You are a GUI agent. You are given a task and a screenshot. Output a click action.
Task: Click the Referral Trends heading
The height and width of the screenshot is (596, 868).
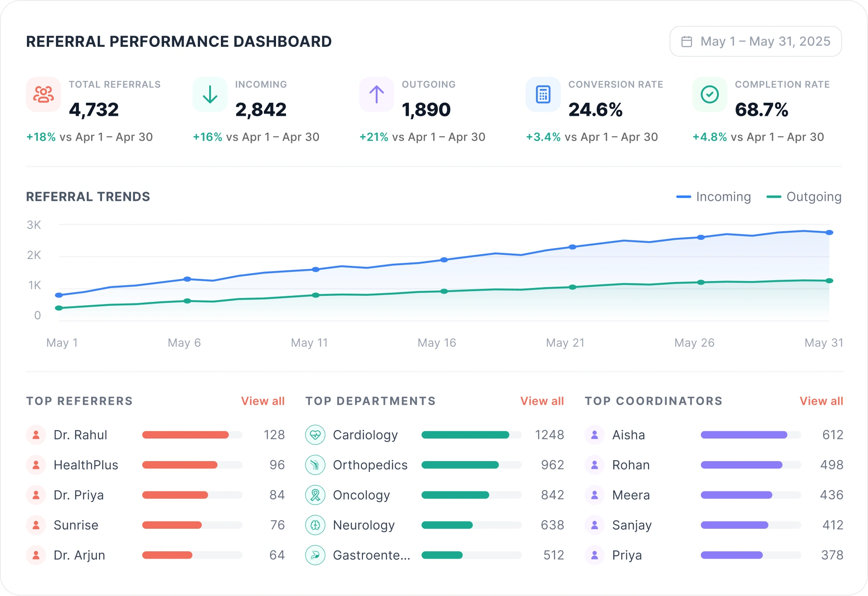pyautogui.click(x=88, y=197)
